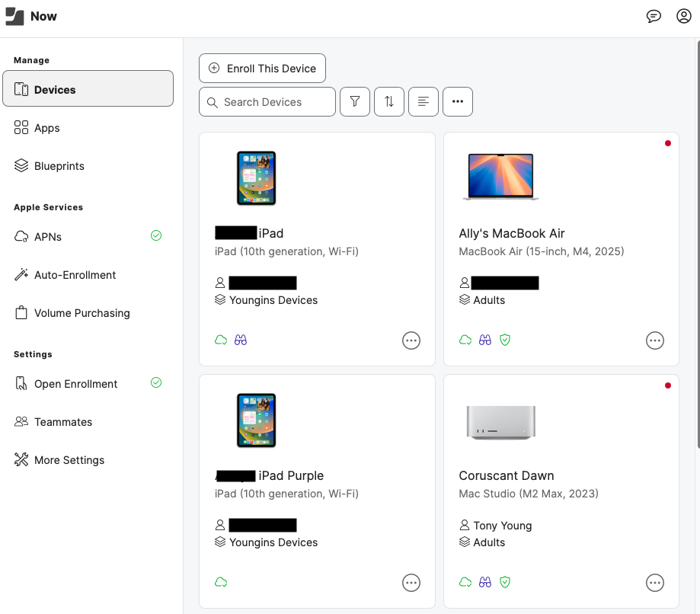Focus the Search Devices field
Viewport: 700px width, 614px height.
pyautogui.click(x=267, y=102)
